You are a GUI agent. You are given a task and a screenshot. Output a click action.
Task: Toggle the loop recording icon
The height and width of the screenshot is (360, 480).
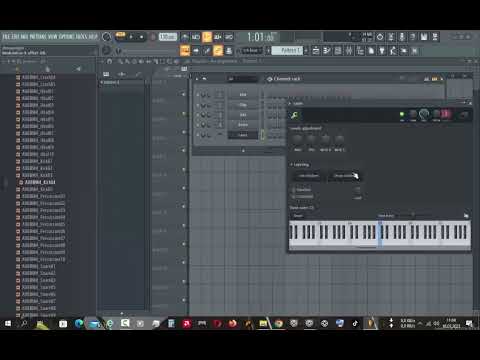229,37
